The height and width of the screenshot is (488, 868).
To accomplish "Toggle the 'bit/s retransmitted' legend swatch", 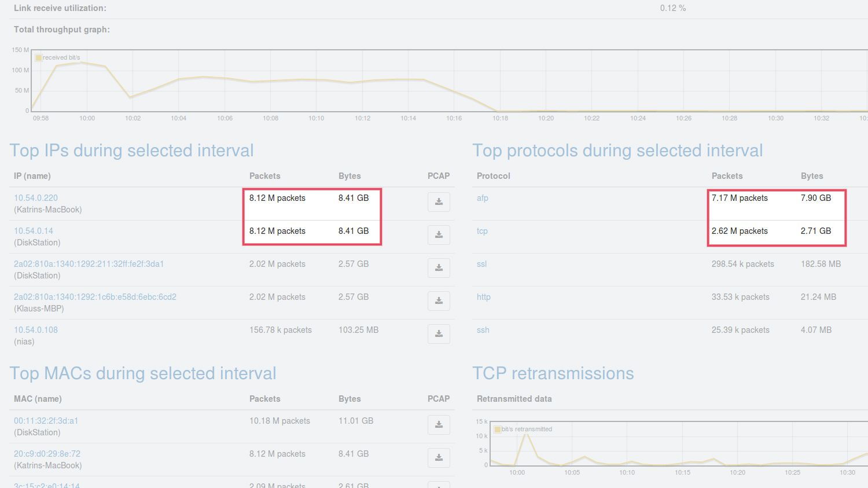I will pyautogui.click(x=498, y=430).
